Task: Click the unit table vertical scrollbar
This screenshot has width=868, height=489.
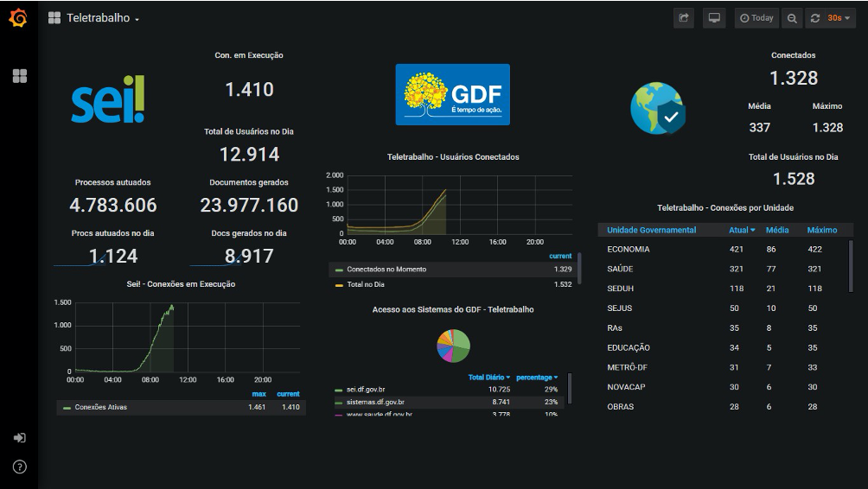Action: (851, 266)
